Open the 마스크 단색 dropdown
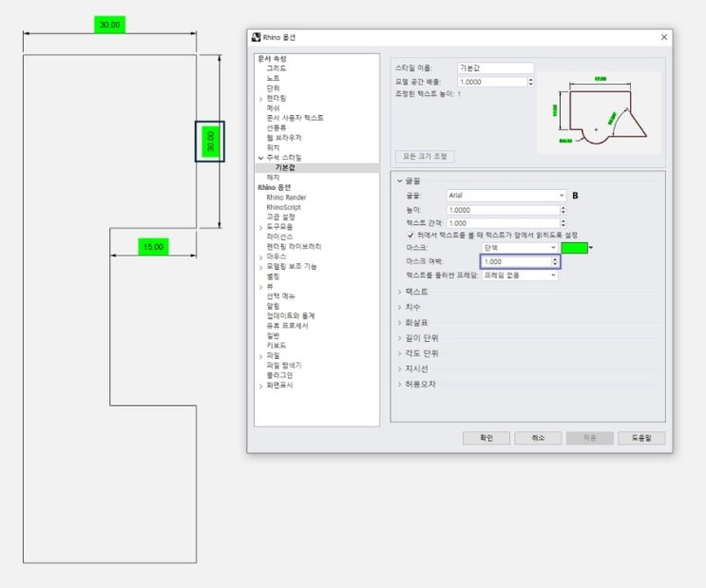 [520, 248]
